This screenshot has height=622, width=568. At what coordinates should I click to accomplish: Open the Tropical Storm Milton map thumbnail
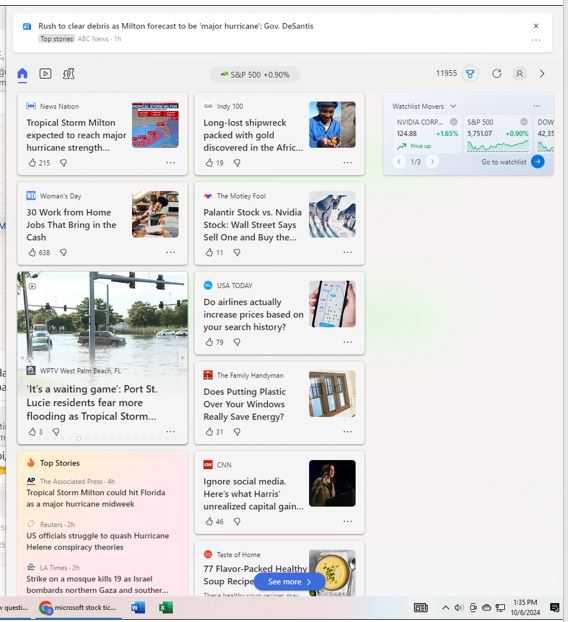click(x=155, y=125)
